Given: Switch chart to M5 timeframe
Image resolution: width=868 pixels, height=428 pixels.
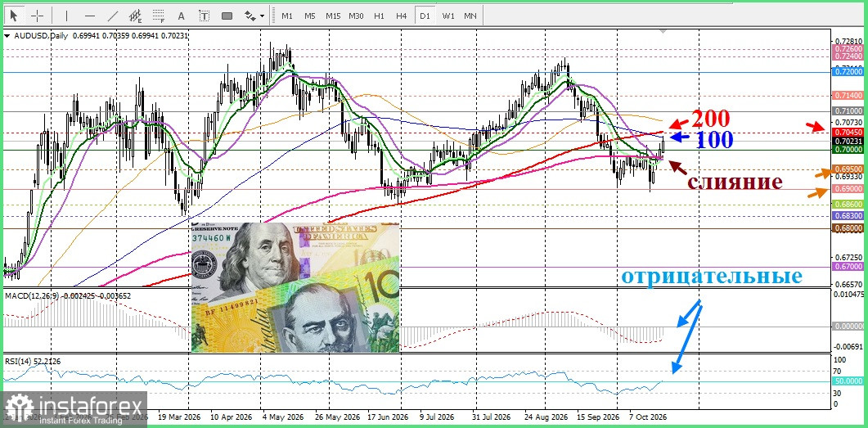Looking at the screenshot, I should (309, 16).
